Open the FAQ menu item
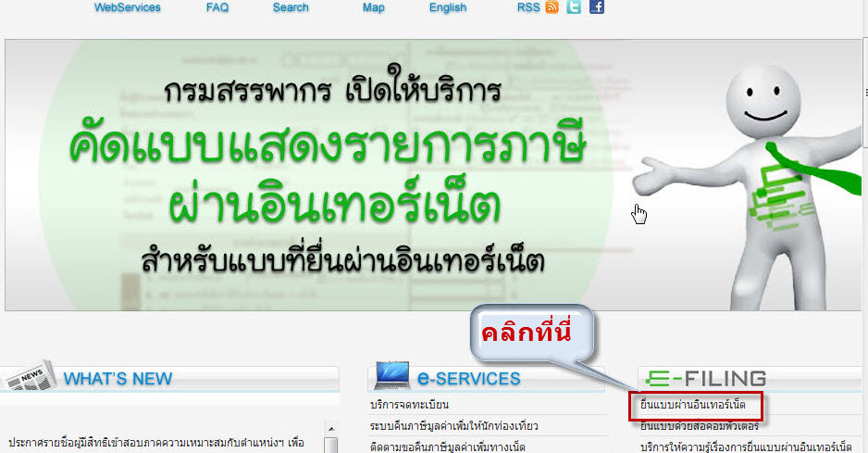The height and width of the screenshot is (453, 868). (x=217, y=7)
